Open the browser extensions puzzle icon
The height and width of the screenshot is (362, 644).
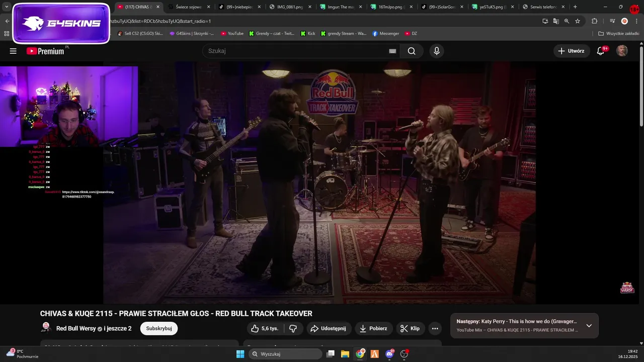(594, 21)
